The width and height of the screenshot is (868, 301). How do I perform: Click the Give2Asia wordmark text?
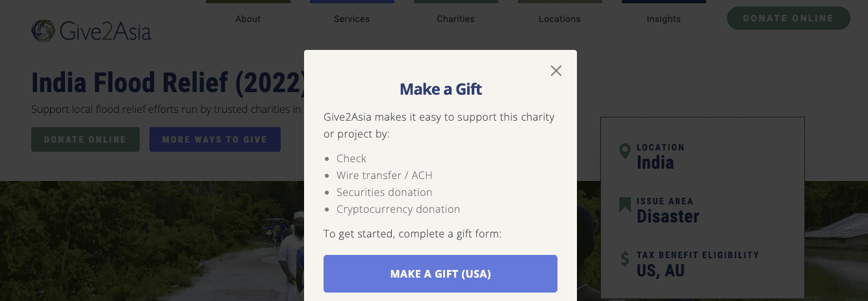(x=105, y=31)
